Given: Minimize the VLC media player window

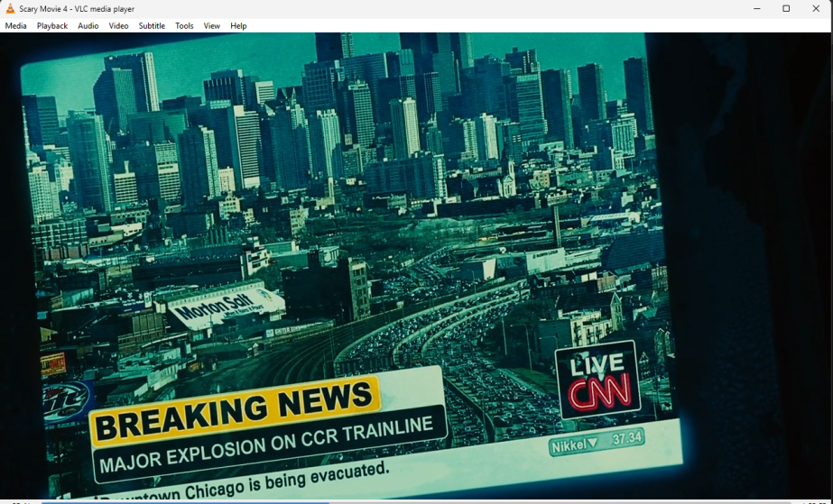Looking at the screenshot, I should pyautogui.click(x=756, y=8).
